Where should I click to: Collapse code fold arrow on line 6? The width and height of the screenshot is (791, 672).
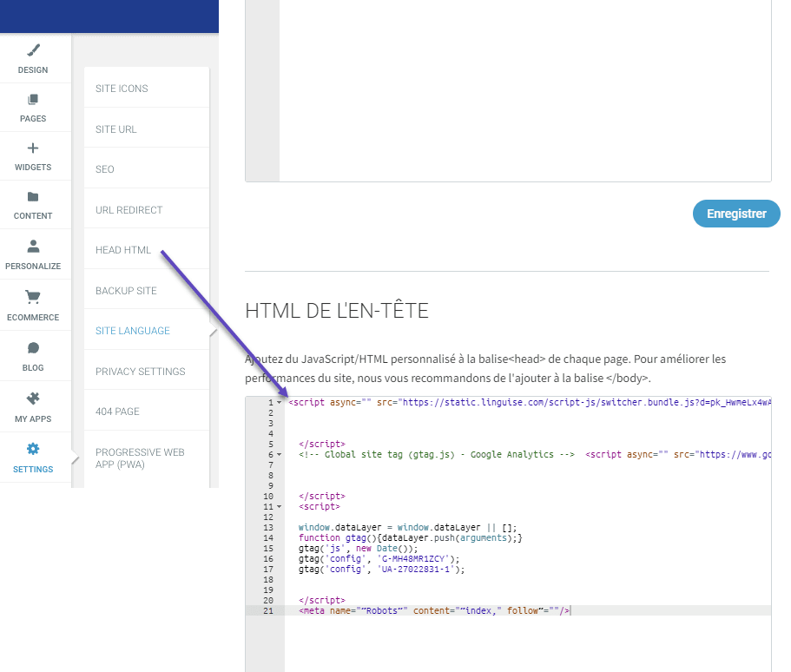point(279,454)
